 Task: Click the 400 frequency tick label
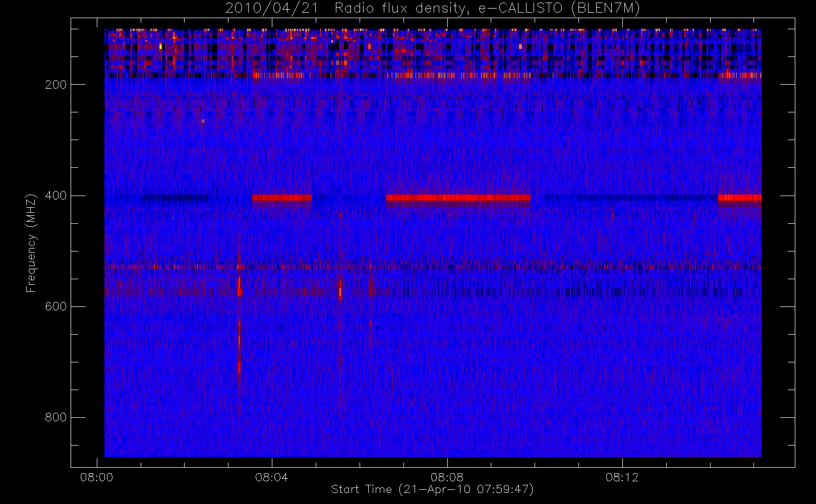click(56, 196)
